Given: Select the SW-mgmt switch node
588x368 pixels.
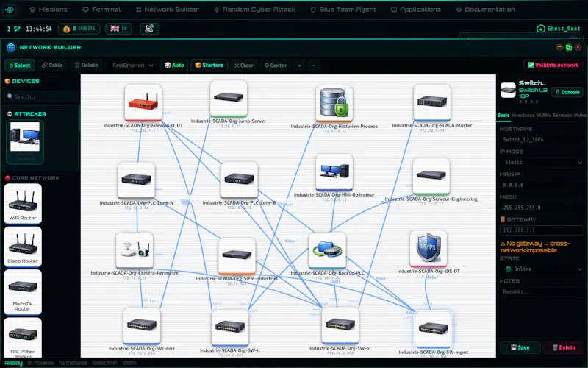Looking at the screenshot, I should pos(434,330).
